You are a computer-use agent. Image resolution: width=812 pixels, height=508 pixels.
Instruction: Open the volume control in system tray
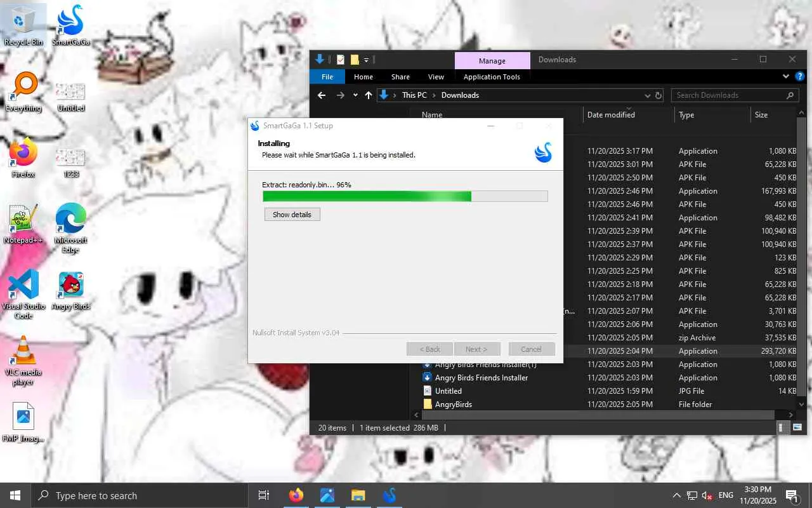point(707,495)
